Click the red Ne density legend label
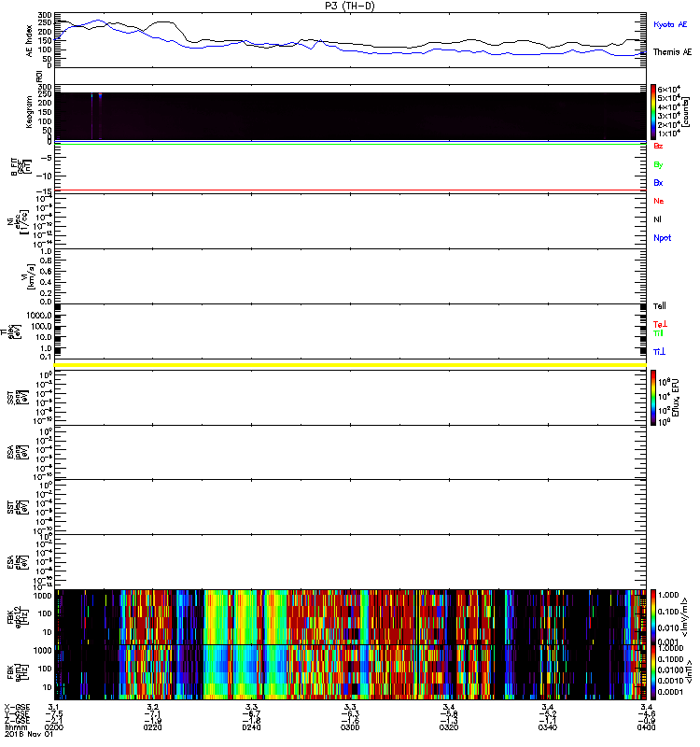This screenshot has width=700, height=747. pyautogui.click(x=659, y=201)
